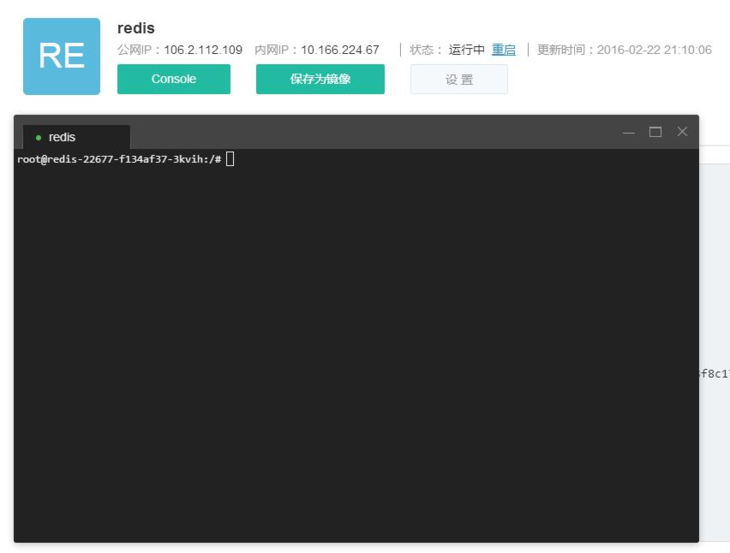Click the green status dot on redis tab
Viewport: 730px width, 553px height.
[x=38, y=138]
